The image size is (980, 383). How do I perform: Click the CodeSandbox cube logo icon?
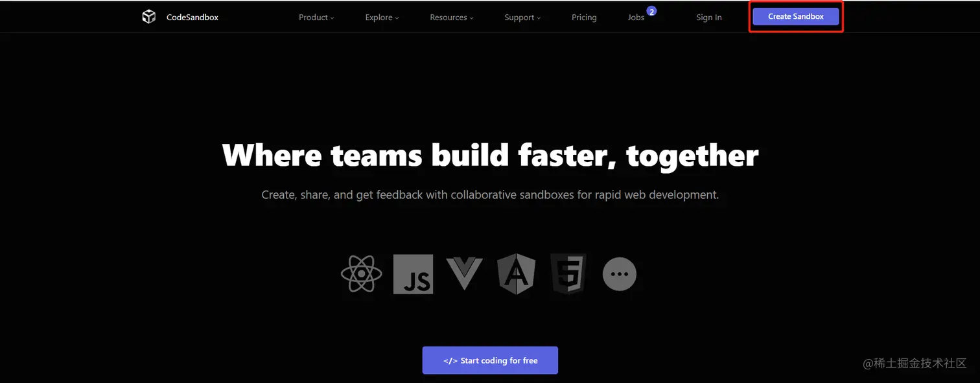[149, 17]
